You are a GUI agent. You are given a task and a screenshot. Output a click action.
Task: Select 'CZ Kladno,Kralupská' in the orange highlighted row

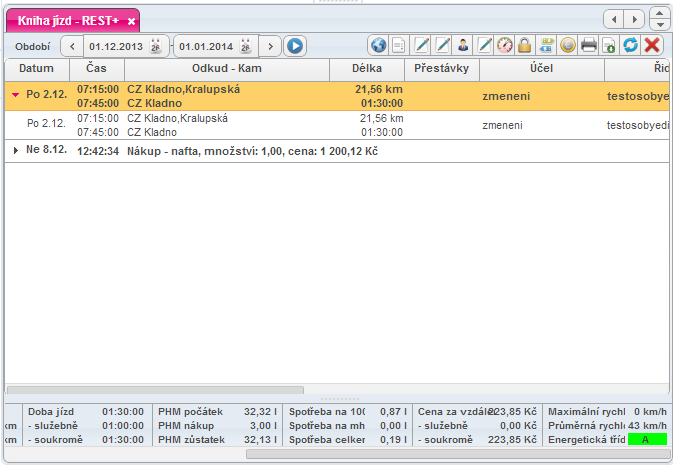point(184,89)
